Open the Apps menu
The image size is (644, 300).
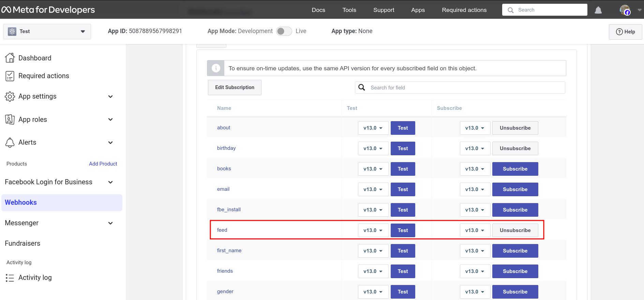coord(418,10)
